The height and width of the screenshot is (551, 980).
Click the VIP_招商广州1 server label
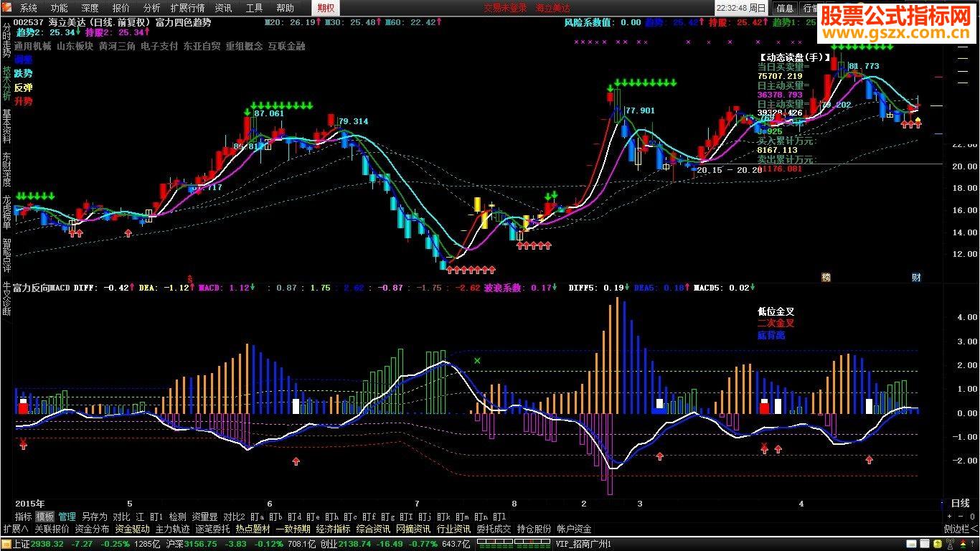[583, 544]
